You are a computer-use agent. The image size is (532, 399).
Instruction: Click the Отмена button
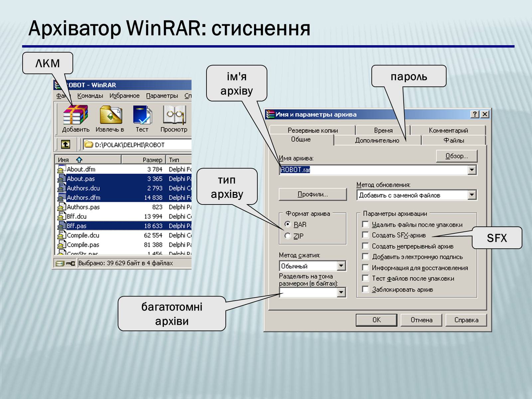click(421, 320)
